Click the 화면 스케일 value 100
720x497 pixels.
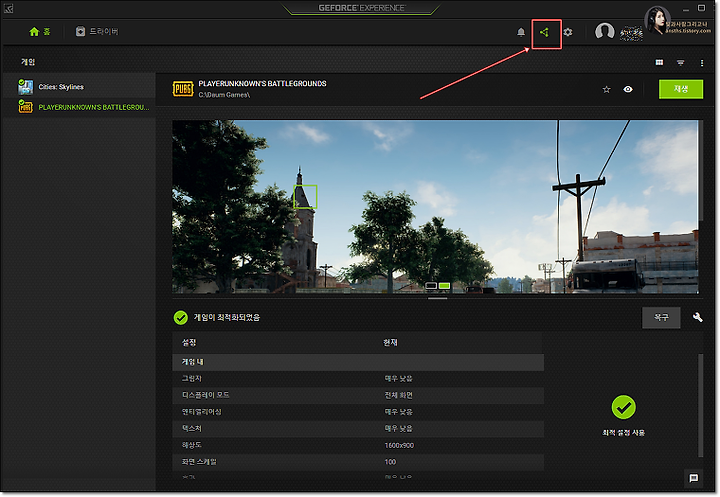[390, 462]
